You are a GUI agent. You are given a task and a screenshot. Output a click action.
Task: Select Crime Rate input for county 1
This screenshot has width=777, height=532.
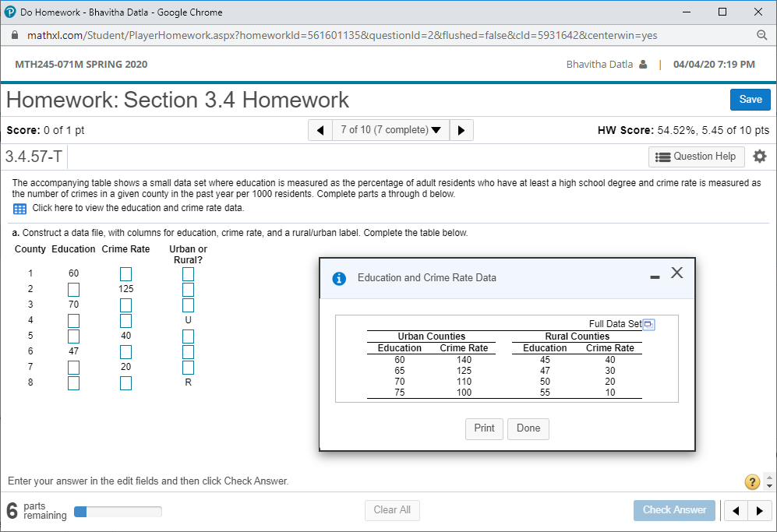pyautogui.click(x=126, y=274)
